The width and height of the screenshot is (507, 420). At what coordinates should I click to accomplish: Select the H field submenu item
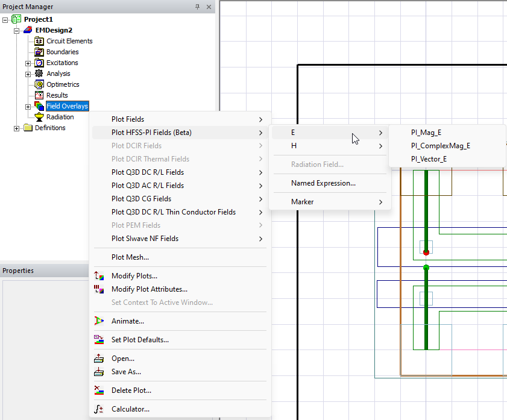[330, 146]
